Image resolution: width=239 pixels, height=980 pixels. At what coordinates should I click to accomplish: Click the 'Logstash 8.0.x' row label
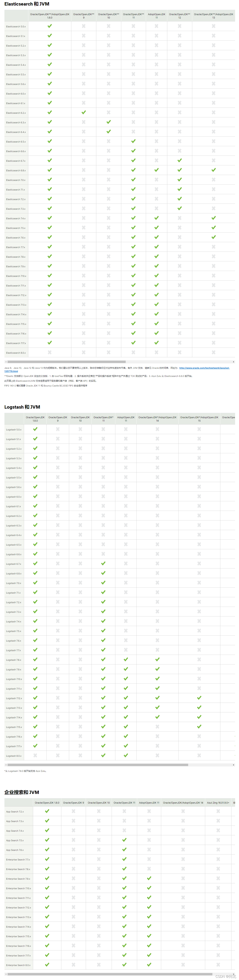coord(14,756)
